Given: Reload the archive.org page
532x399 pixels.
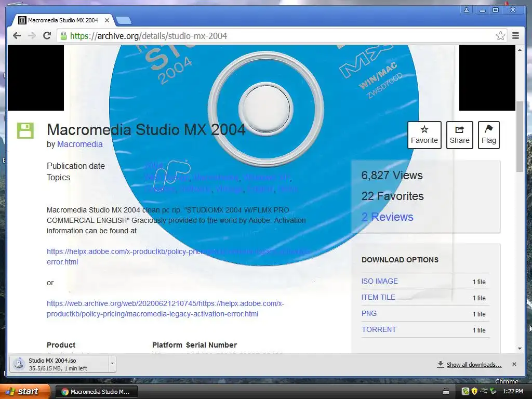Looking at the screenshot, I should [47, 36].
